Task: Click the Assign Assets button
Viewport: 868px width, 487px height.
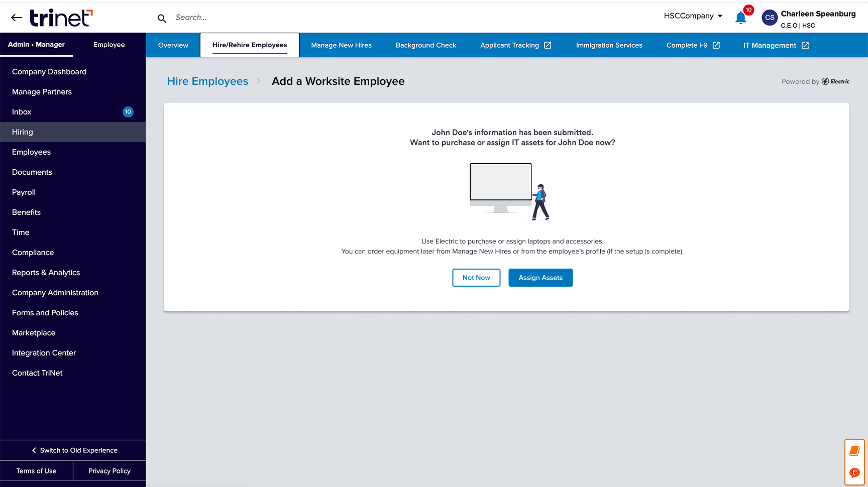Action: coord(540,278)
